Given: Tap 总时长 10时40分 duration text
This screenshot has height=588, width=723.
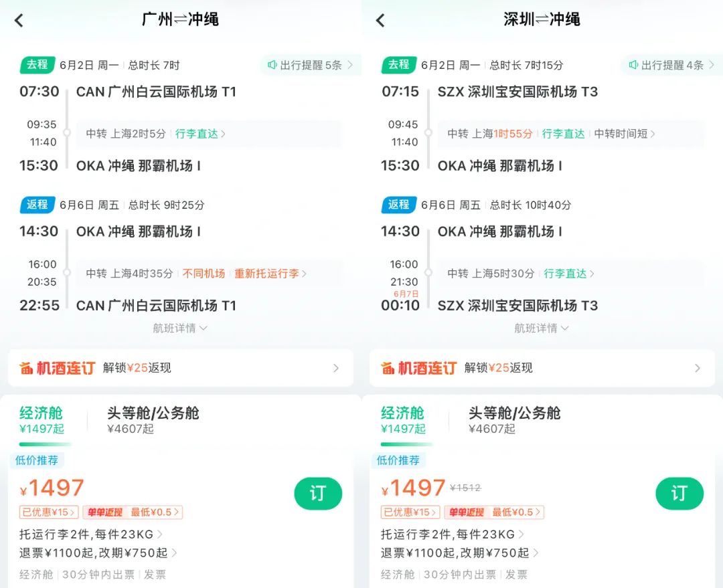Looking at the screenshot, I should point(530,205).
